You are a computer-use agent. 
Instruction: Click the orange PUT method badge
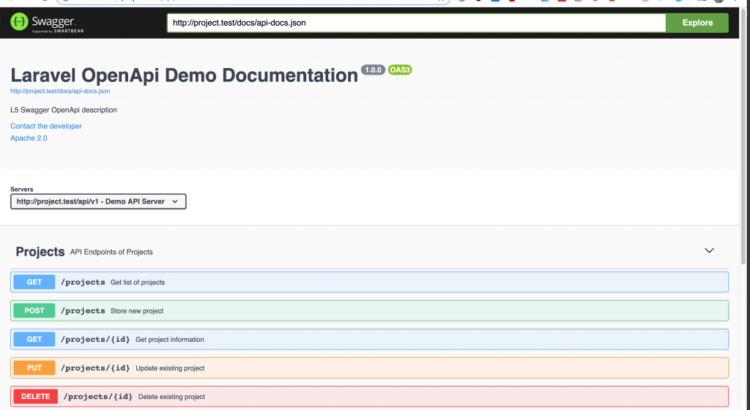[x=34, y=368]
